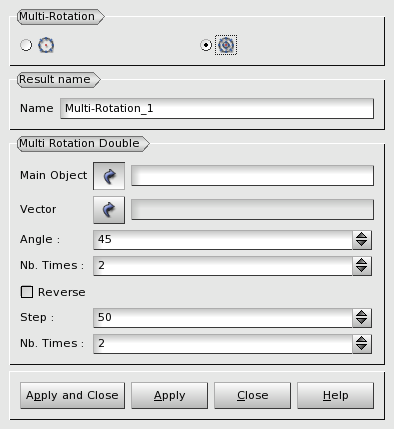The width and height of the screenshot is (394, 429).
Task: Increase the last Nb. Times spinner value
Action: 362,339
